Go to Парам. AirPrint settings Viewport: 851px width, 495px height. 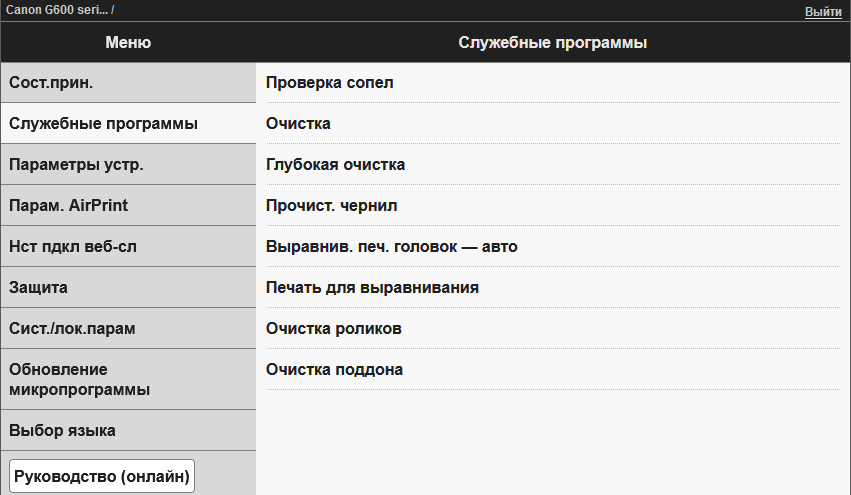click(x=127, y=205)
